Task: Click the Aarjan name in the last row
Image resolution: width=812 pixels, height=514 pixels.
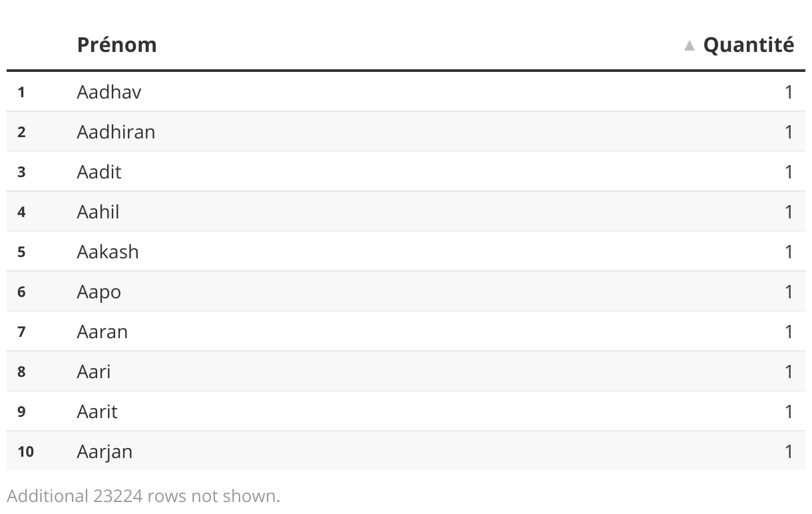Action: click(104, 451)
